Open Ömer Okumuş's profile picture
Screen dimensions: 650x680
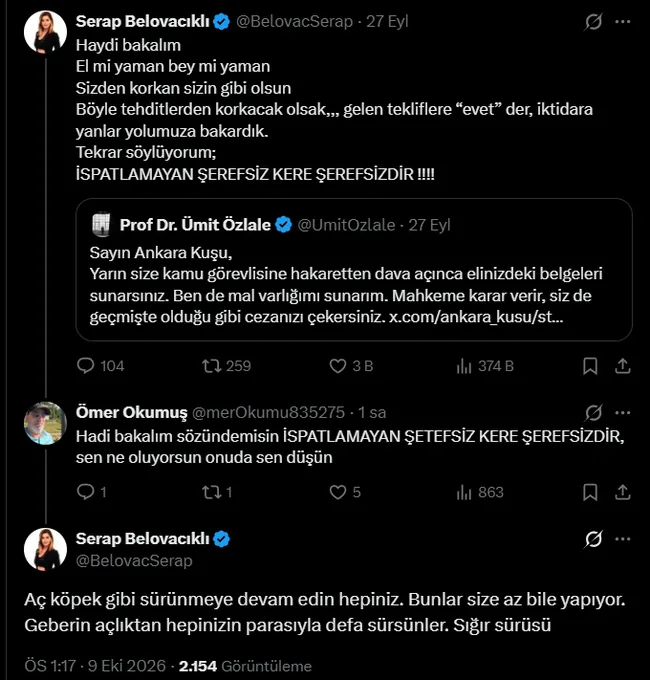(x=45, y=423)
